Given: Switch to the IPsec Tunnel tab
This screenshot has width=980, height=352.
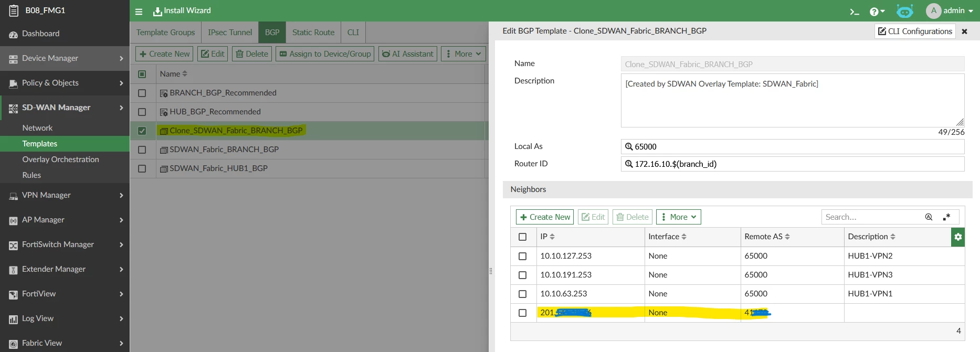Looking at the screenshot, I should point(230,33).
